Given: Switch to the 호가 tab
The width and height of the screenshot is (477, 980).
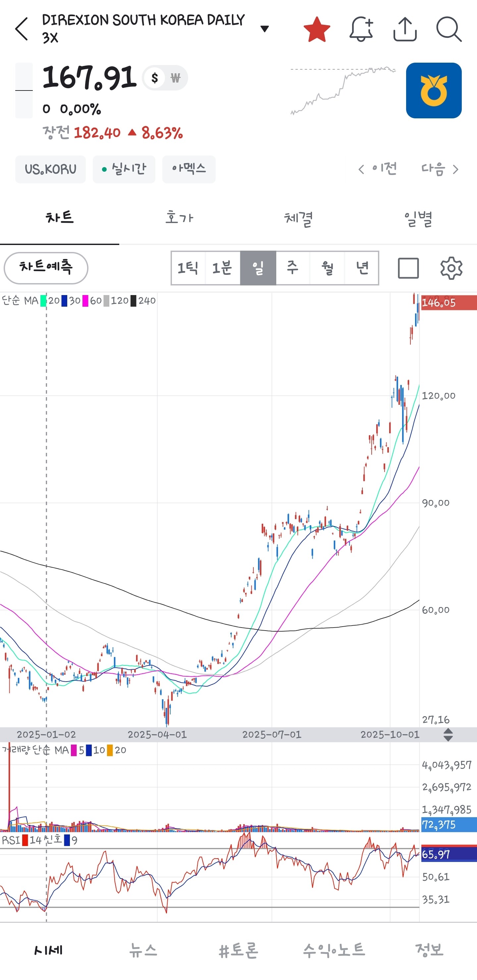Looking at the screenshot, I should click(179, 218).
